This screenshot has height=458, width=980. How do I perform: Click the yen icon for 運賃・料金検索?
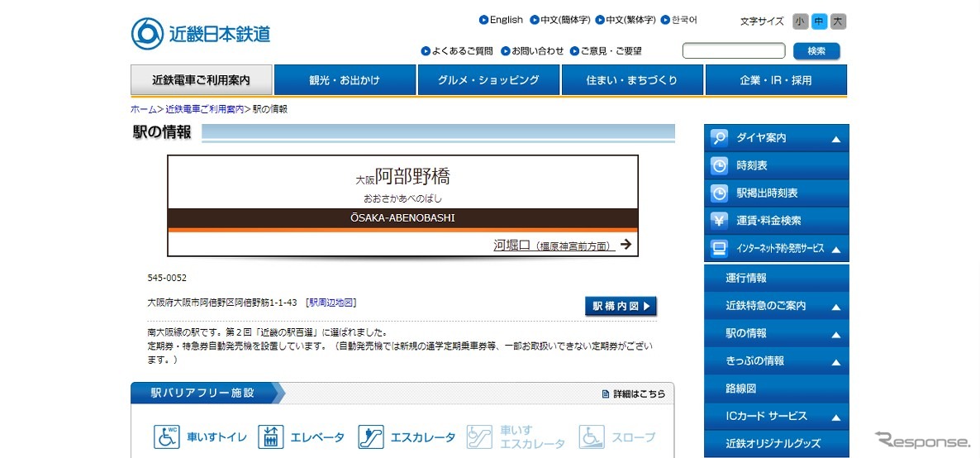(x=720, y=221)
